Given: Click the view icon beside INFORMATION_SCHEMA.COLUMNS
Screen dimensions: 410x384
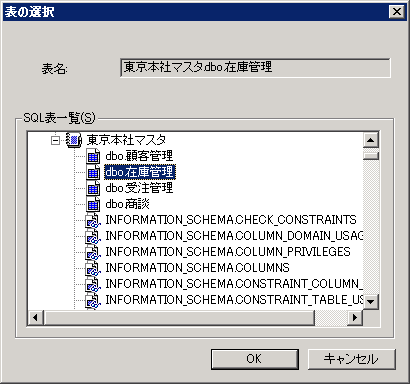Looking at the screenshot, I should pyautogui.click(x=93, y=268).
